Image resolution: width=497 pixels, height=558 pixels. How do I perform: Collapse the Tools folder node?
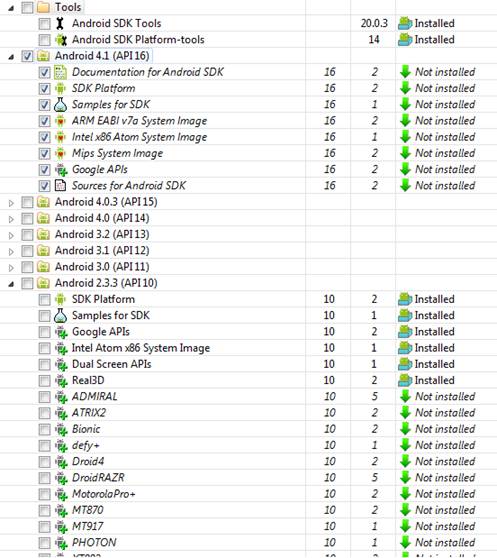[11, 8]
